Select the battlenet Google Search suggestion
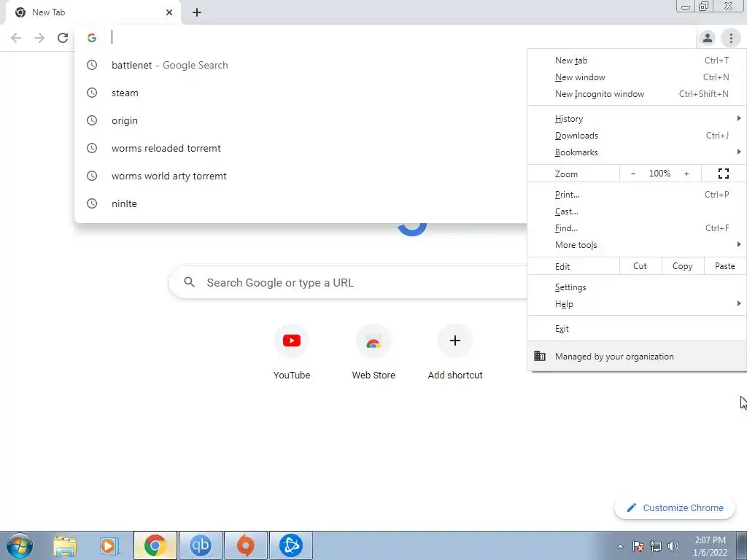This screenshot has height=560, width=747. [x=301, y=65]
